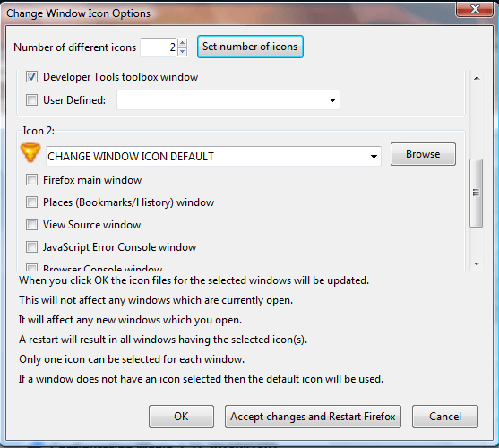The height and width of the screenshot is (448, 499).
Task: Cancel the icon options dialog
Action: pos(445,417)
